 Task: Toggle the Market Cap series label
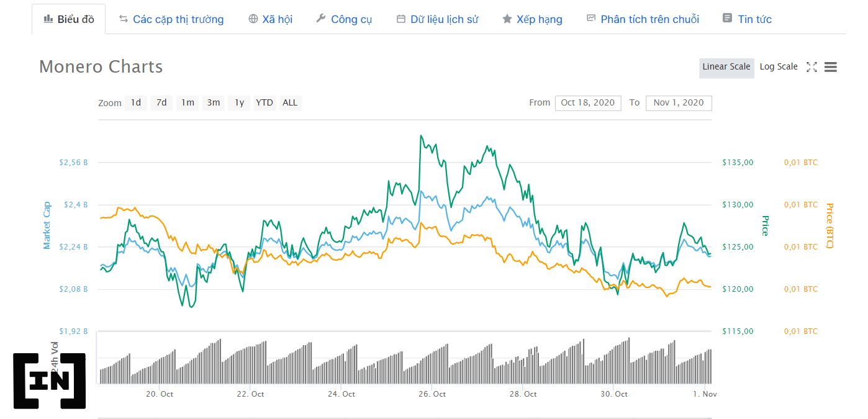(47, 226)
